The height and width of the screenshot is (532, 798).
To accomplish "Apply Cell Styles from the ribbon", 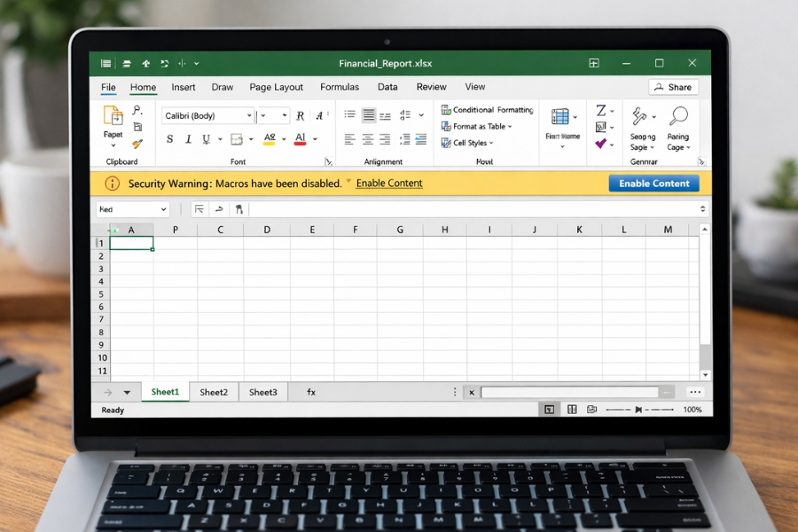I will pos(467,143).
